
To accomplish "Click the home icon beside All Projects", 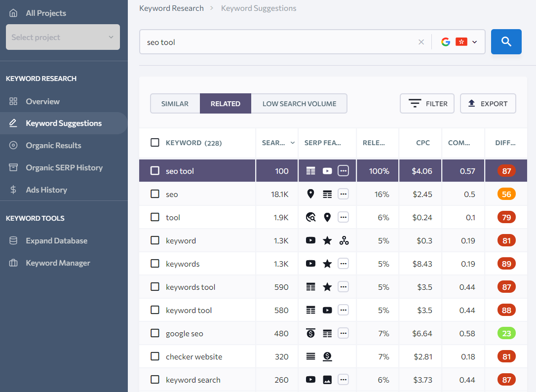I will (13, 13).
